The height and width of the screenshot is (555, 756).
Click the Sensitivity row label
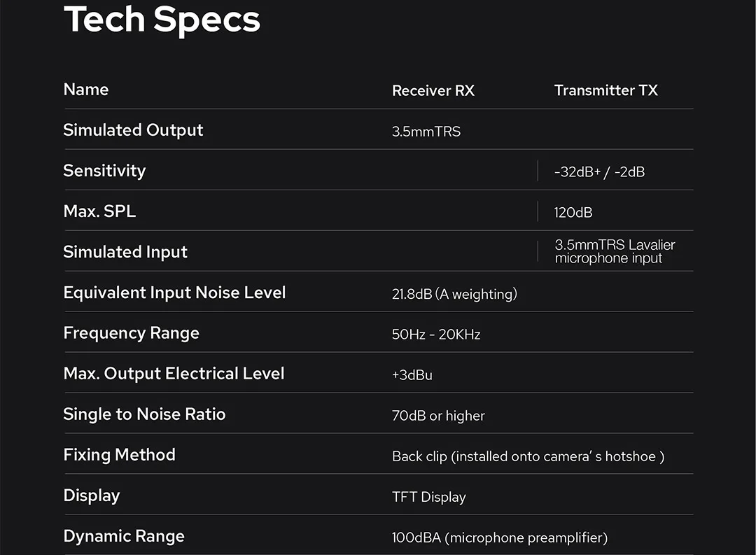[x=104, y=171]
